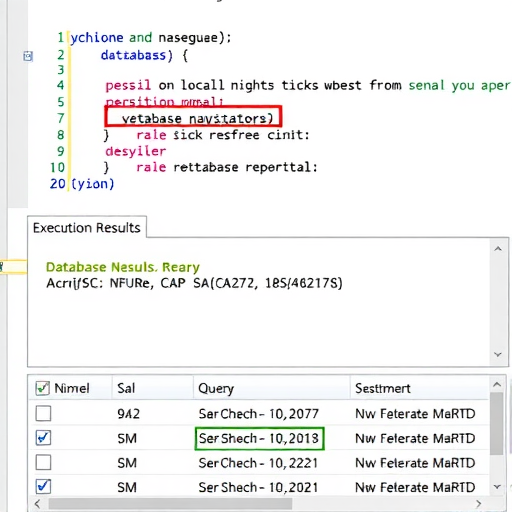The height and width of the screenshot is (512, 512).
Task: Click the horizontal scroll right arrow
Action: (x=479, y=504)
